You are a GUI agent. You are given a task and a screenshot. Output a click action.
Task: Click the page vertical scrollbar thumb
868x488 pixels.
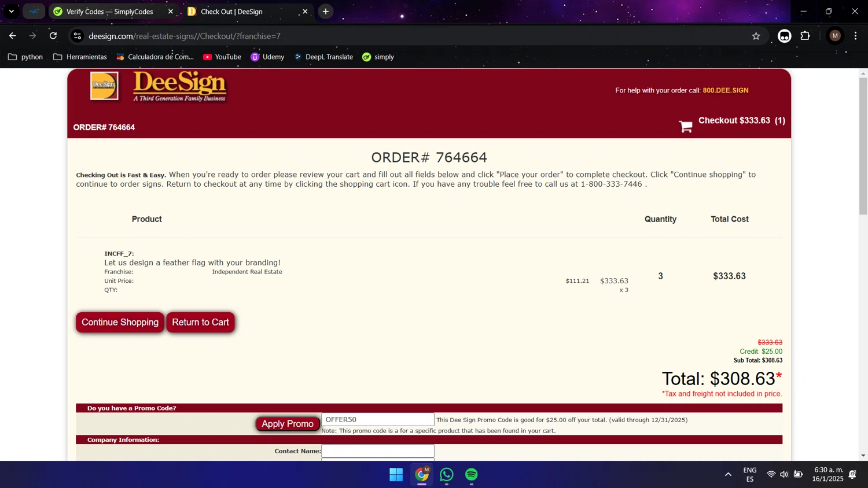pos(863,146)
